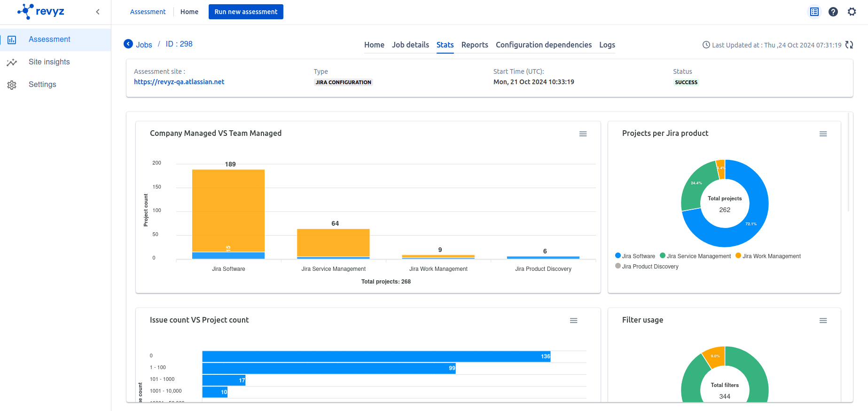Open Configuration dependencies tab

pyautogui.click(x=544, y=45)
